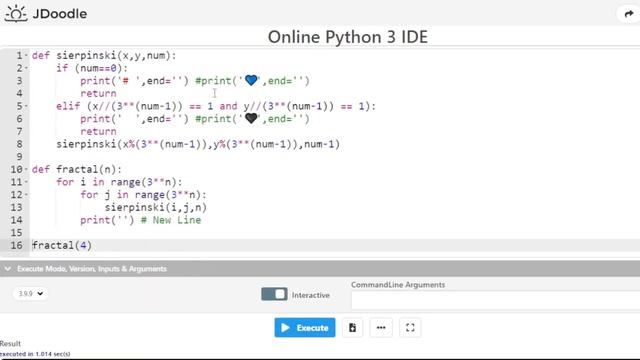Place cursor on 'fractal(4)' line
Image resolution: width=640 pixels, height=360 pixels.
pos(62,245)
